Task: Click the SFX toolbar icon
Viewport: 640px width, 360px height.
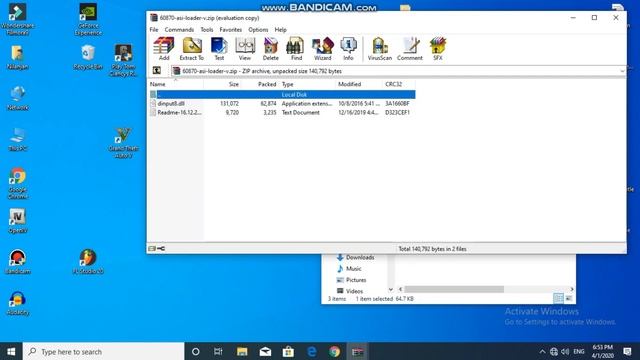Action: 438,49
